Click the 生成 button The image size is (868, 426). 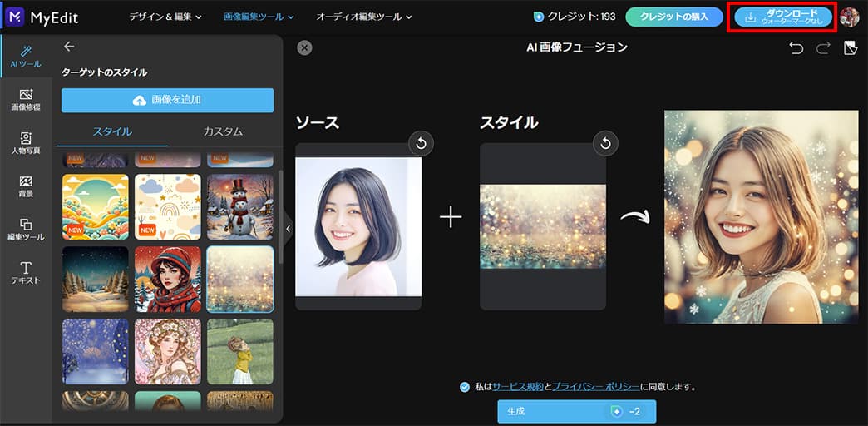[577, 412]
